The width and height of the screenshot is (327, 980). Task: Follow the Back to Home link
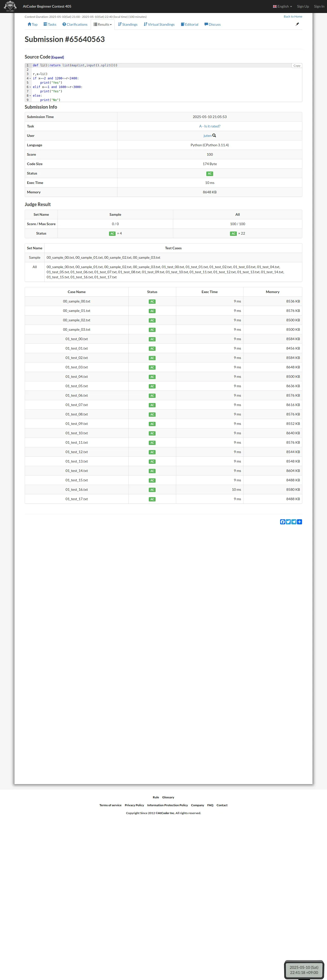[293, 16]
